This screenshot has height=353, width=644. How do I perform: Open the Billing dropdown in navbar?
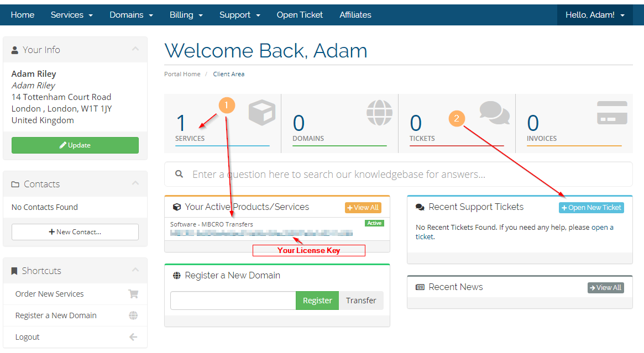pyautogui.click(x=186, y=15)
